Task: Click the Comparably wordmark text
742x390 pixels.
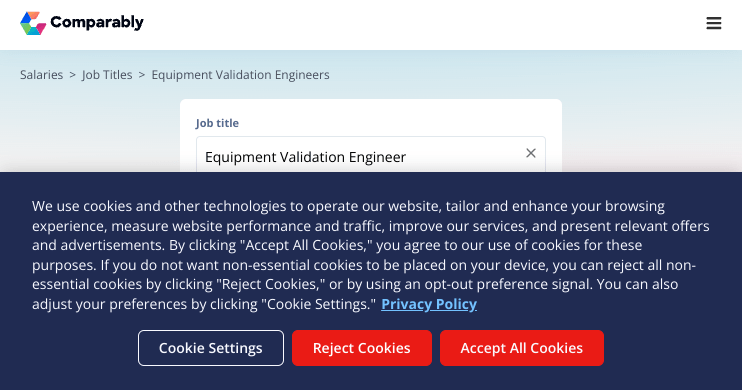Action: (97, 22)
